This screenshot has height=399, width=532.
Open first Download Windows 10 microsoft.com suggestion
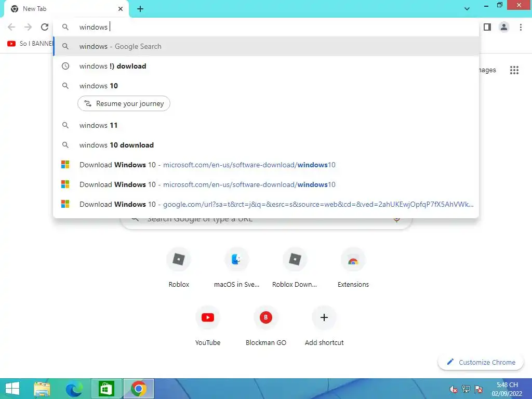pyautogui.click(x=266, y=165)
